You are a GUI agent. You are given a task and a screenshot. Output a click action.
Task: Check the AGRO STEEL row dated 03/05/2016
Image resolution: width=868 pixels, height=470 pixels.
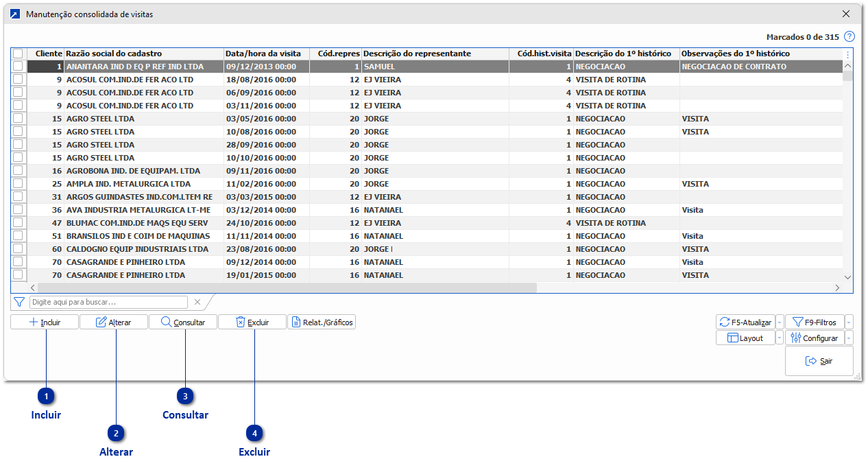(18, 119)
